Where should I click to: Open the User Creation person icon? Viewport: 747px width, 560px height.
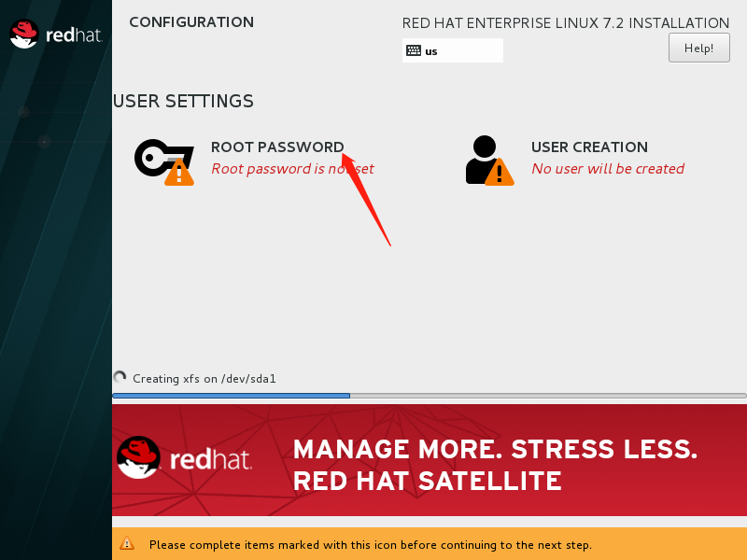pos(489,161)
